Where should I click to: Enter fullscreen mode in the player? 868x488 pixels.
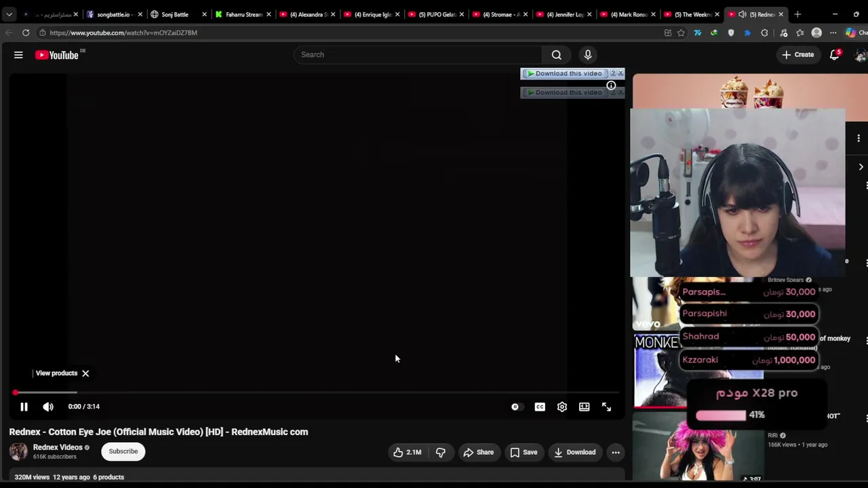tap(607, 407)
